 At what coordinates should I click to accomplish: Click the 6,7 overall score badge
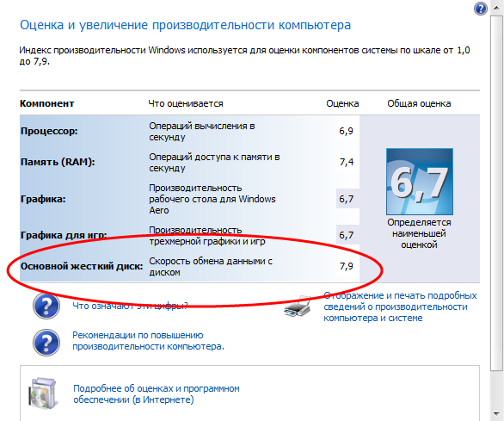coord(420,182)
